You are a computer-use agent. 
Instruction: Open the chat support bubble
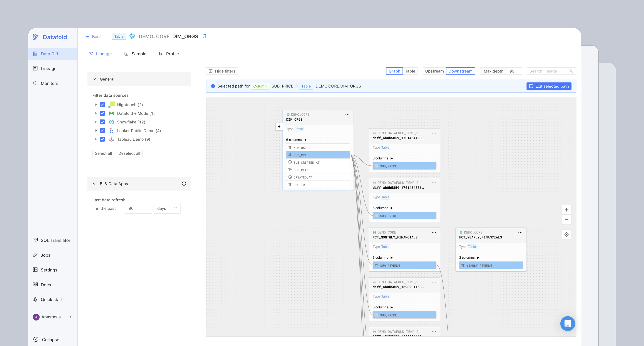567,324
